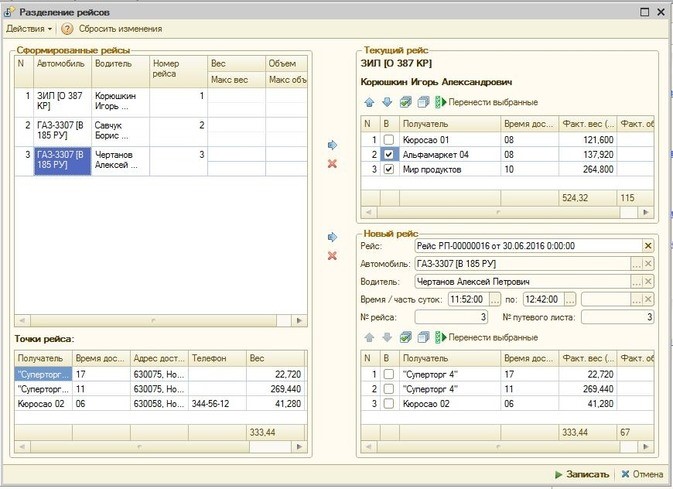The image size is (673, 489).
Task: Open the часть суток selection ellipsis
Action: click(x=637, y=299)
